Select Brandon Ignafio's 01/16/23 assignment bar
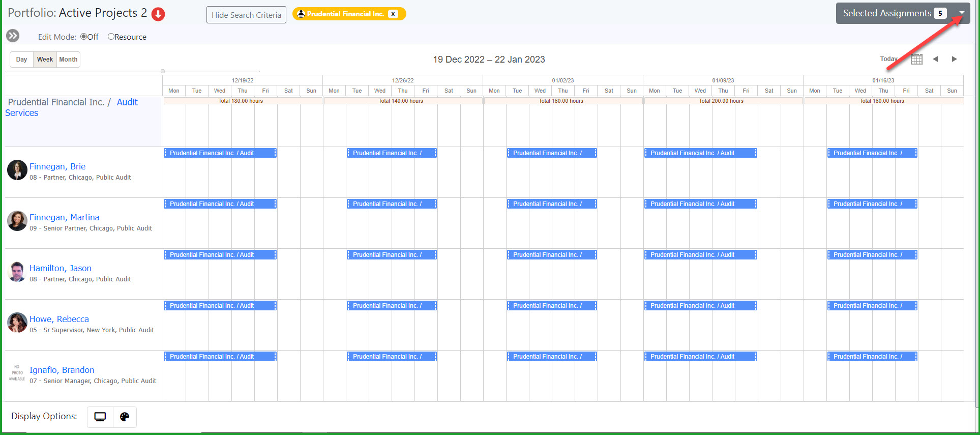Screen dimensions: 980x435 click(872, 357)
